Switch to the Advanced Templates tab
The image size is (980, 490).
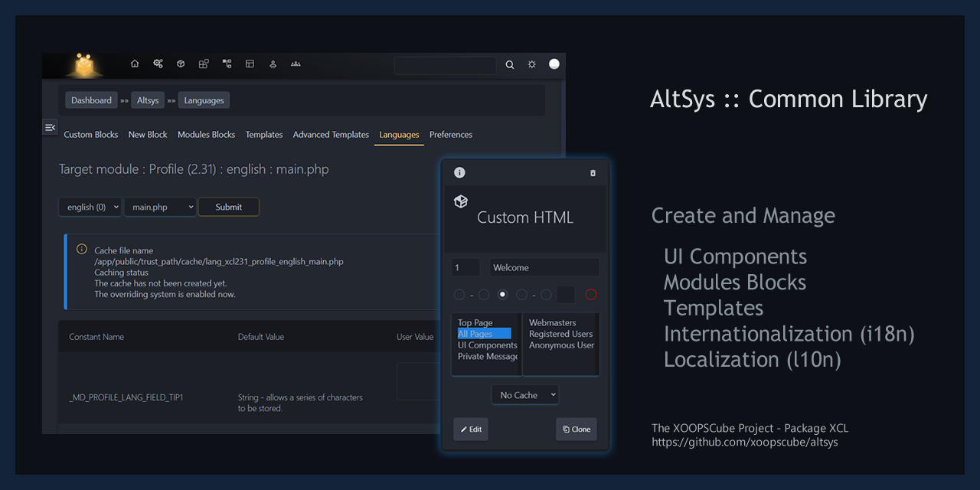click(331, 135)
